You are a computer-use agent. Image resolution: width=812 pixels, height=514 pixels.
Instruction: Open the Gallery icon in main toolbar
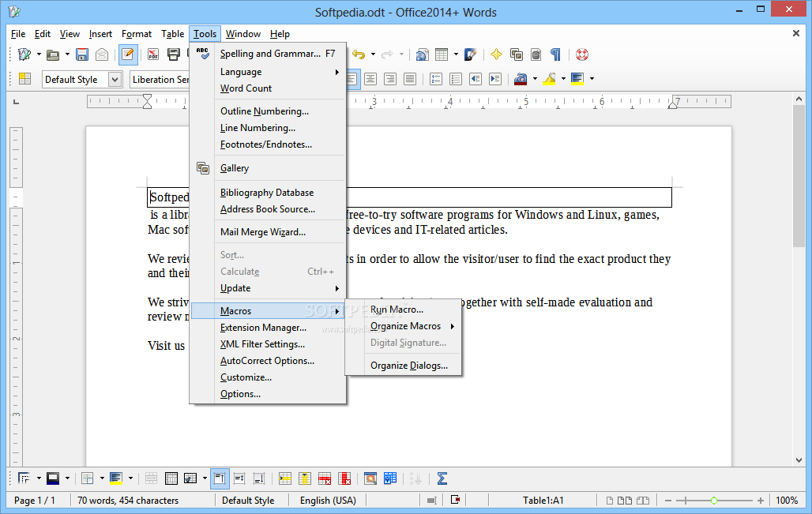pos(517,54)
